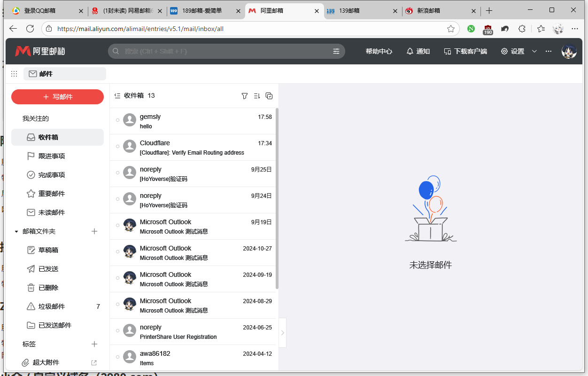Expand the reading pane side handle
The height and width of the screenshot is (376, 588).
(282, 333)
